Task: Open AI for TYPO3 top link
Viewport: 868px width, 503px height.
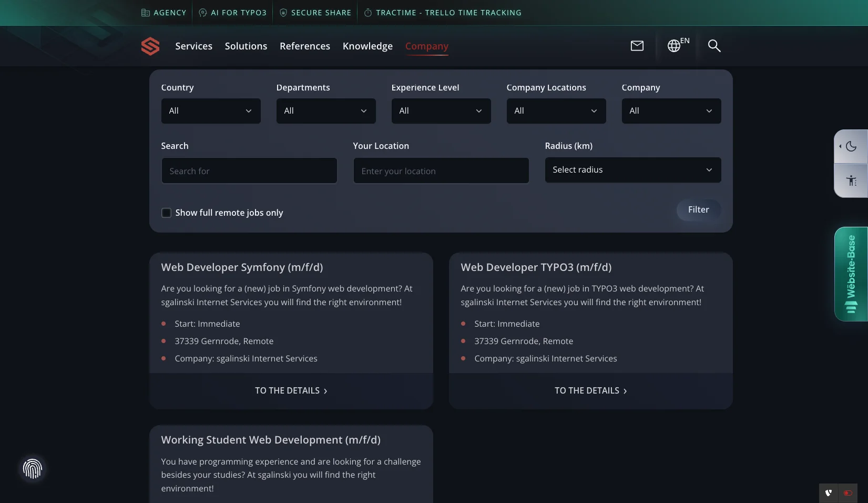Action: [x=232, y=13]
